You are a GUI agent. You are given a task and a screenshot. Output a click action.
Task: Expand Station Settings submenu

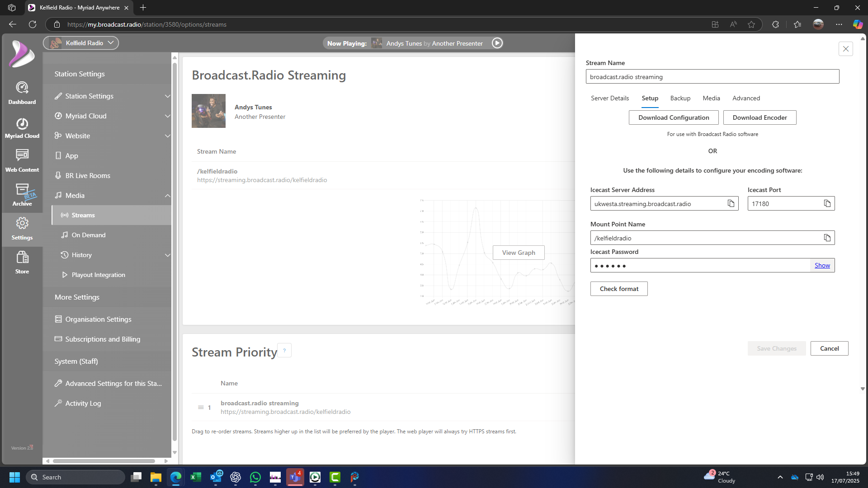pos(167,96)
